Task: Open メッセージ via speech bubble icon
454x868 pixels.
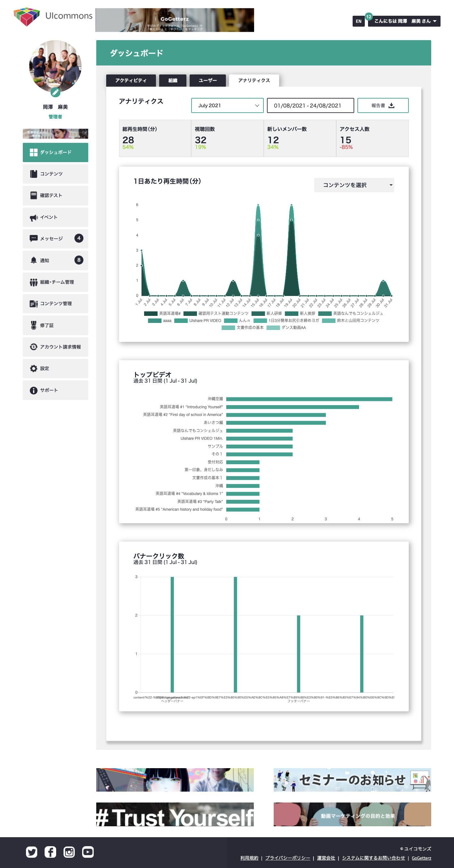Action: (x=33, y=238)
